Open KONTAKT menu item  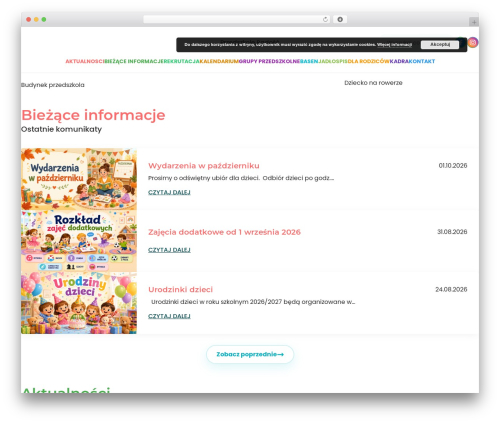422,61
